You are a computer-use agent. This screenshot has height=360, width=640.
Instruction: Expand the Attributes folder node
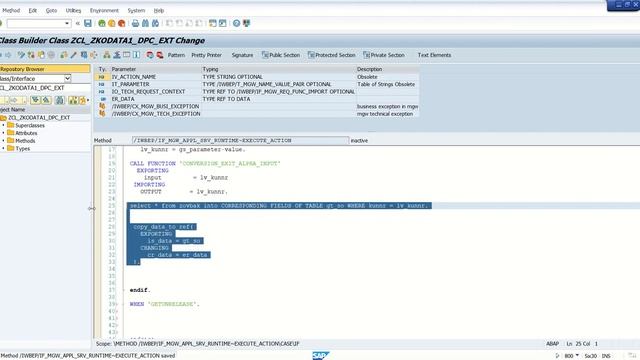pyautogui.click(x=4, y=133)
